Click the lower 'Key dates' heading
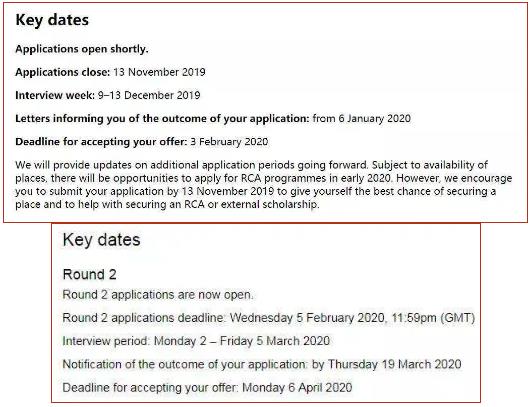Viewport: 532px width, 407px height. tap(101, 240)
